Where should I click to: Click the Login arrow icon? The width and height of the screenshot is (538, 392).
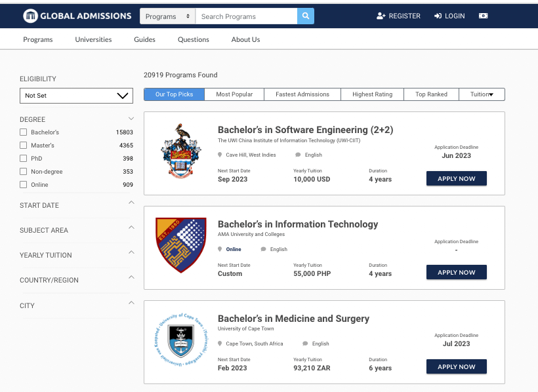click(x=438, y=16)
